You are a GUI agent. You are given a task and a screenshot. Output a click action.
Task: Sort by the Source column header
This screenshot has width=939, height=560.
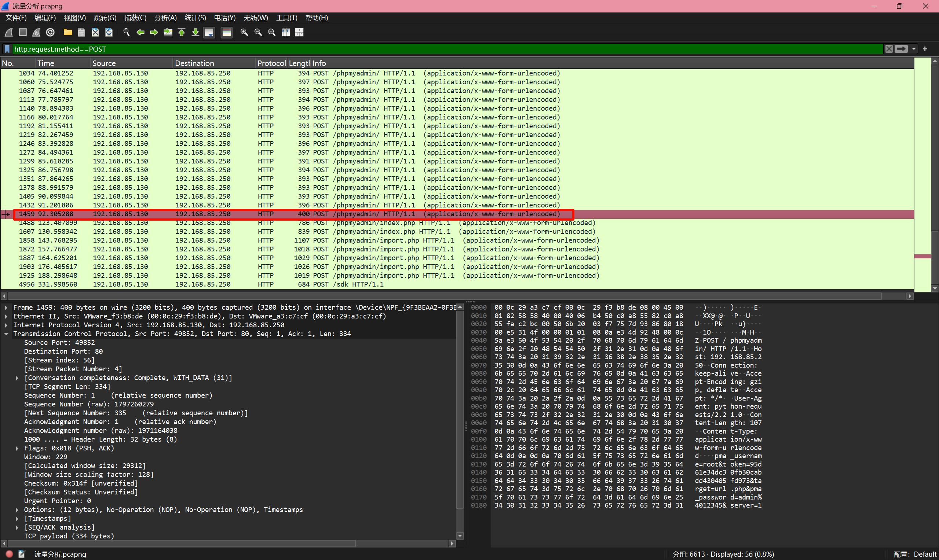[x=132, y=63]
